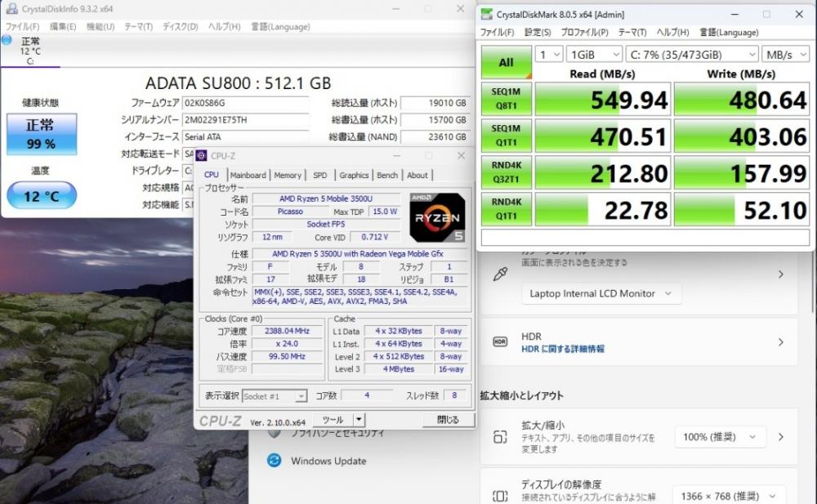Click the 正常 99% health status button
The height and width of the screenshot is (504, 817).
(42, 134)
